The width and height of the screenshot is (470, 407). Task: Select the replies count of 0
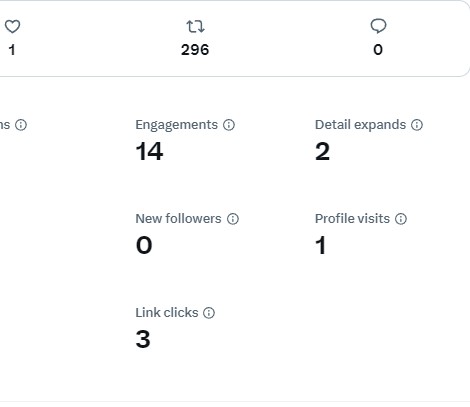378,50
